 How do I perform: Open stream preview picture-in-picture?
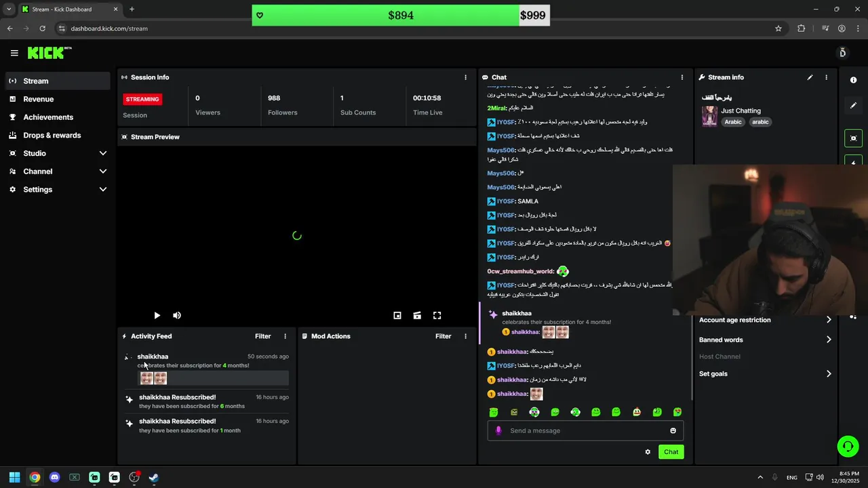tap(397, 315)
